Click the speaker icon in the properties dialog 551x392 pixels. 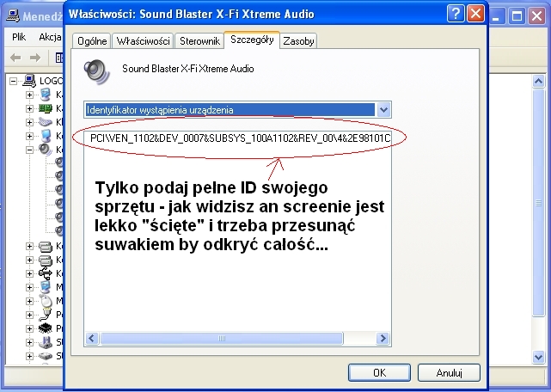(x=96, y=71)
